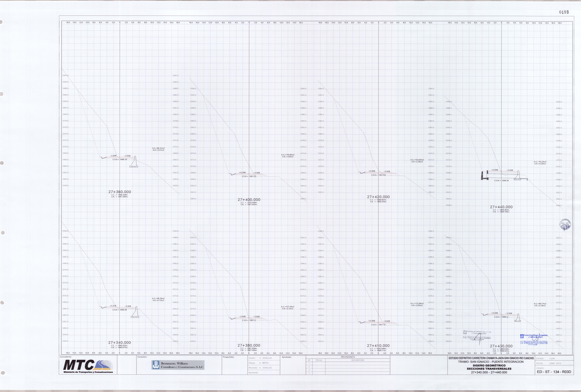Click subgrade elevation C.S.R.= 1067.93
The image size is (581, 392).
[379, 175]
